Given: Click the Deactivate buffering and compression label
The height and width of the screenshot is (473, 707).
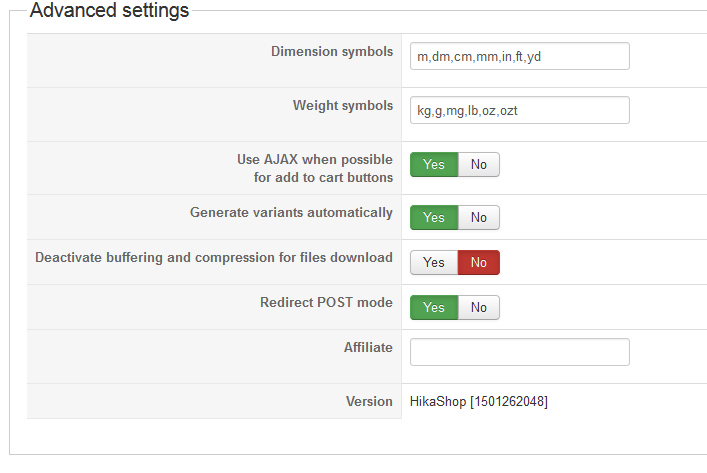Looking at the screenshot, I should pos(214,257).
